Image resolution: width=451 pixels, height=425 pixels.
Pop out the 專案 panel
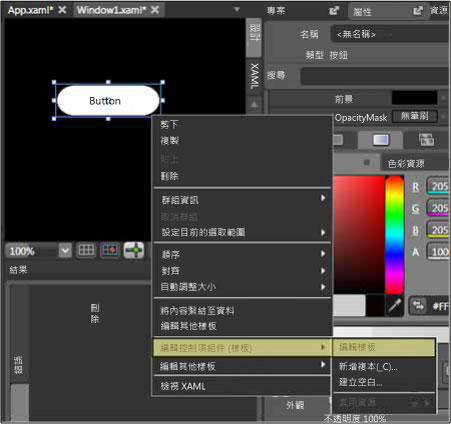tap(334, 11)
